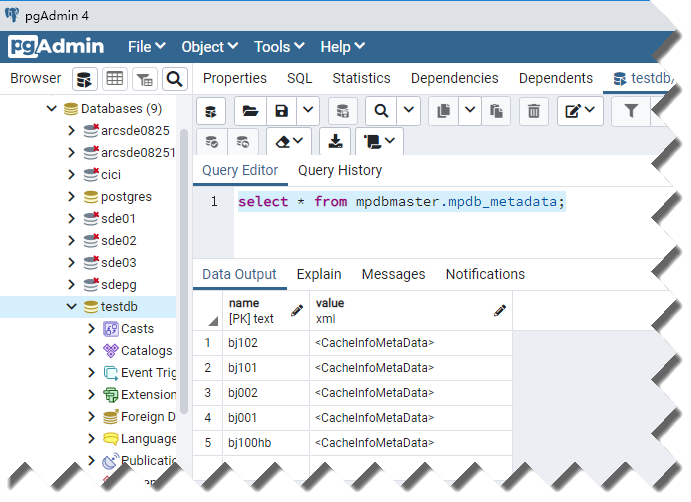The image size is (691, 502).
Task: Expand the postgres database node
Action: click(x=72, y=197)
